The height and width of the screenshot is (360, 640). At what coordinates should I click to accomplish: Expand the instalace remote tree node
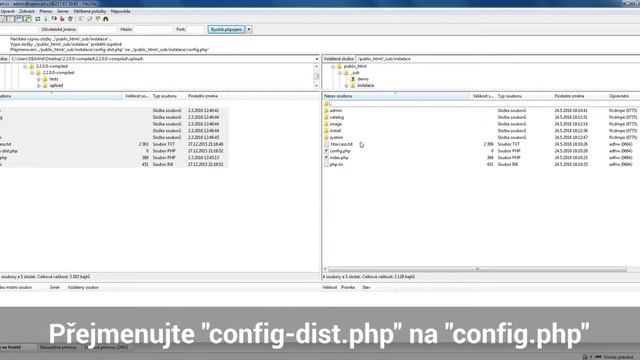(x=346, y=86)
